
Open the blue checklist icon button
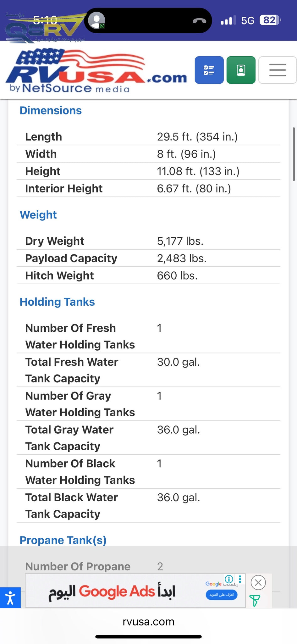(209, 70)
